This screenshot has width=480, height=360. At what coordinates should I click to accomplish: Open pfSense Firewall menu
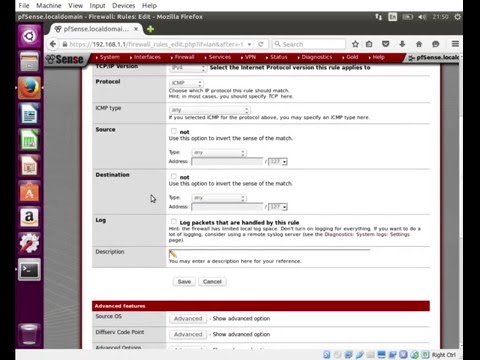pyautogui.click(x=183, y=57)
